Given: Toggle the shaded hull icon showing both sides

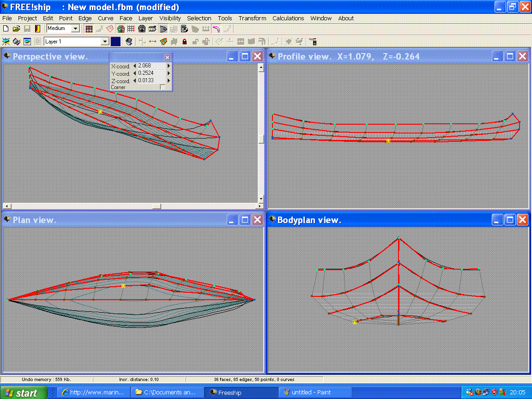Looking at the screenshot, I should coord(121,29).
